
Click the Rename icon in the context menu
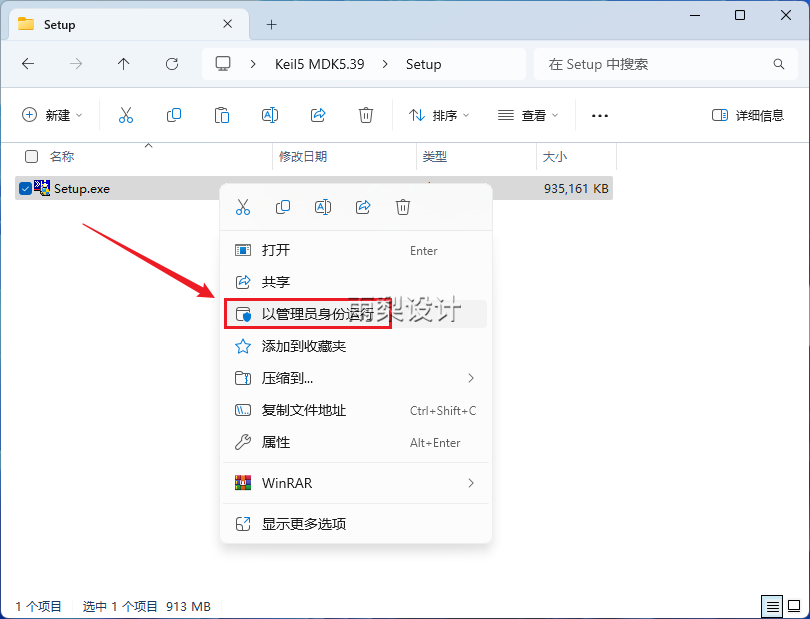coord(322,206)
